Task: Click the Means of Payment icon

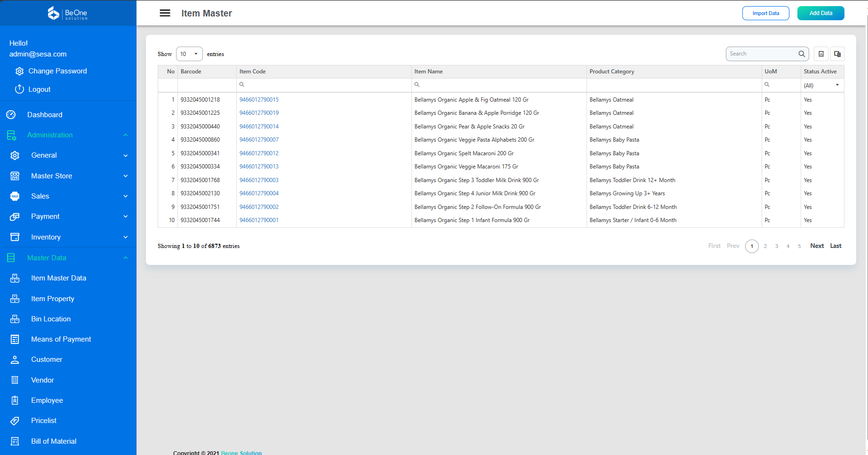Action: click(x=15, y=339)
